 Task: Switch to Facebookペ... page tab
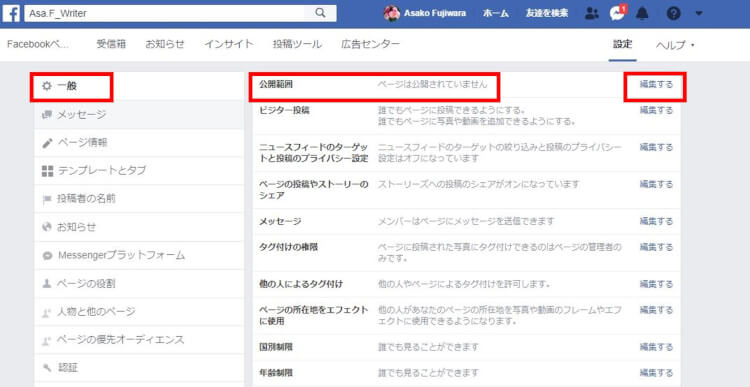click(x=38, y=44)
